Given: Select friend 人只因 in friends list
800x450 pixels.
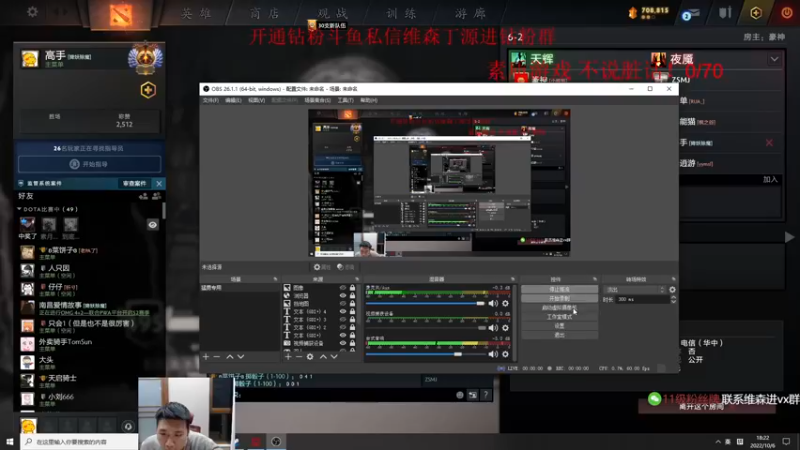Looking at the screenshot, I should [x=91, y=270].
